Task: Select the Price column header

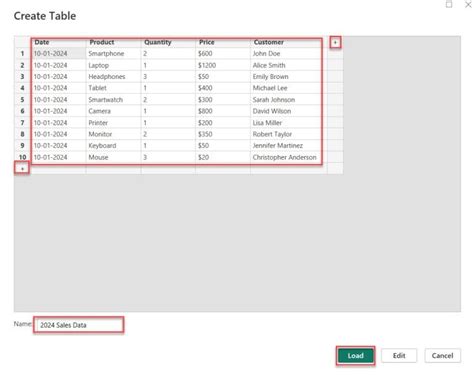Action: coord(223,42)
